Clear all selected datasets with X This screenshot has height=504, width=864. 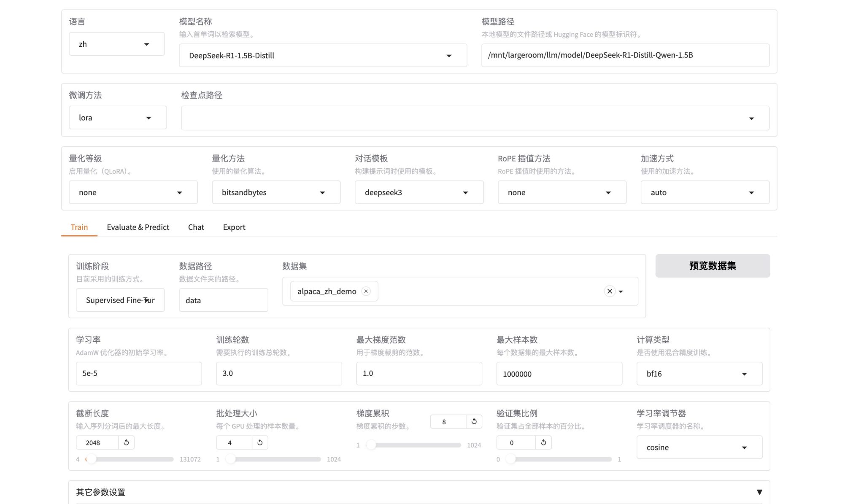pyautogui.click(x=610, y=291)
